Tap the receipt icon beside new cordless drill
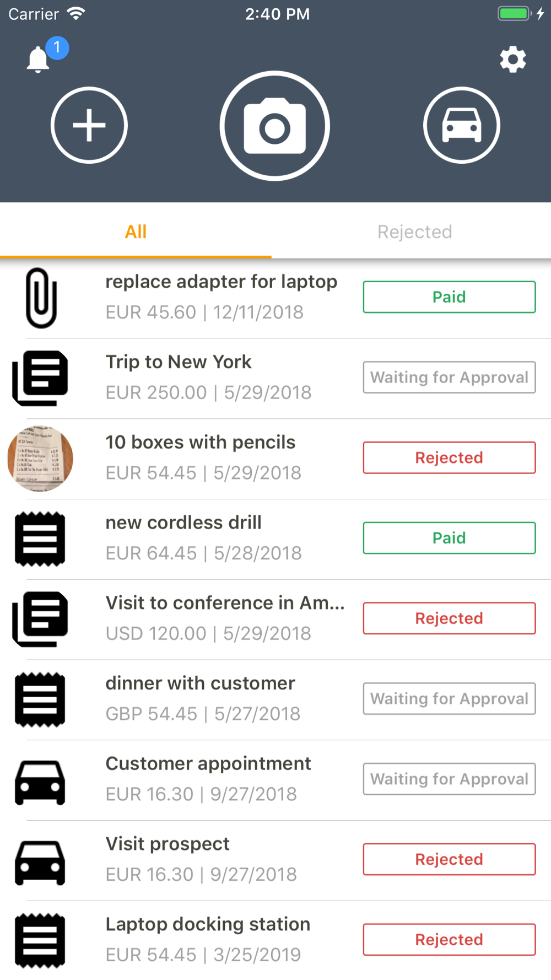The height and width of the screenshot is (980, 551). pyautogui.click(x=40, y=539)
